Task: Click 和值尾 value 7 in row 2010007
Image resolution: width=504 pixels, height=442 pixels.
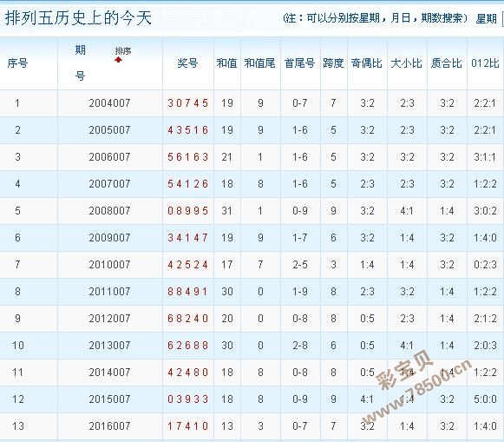Action: [260, 265]
